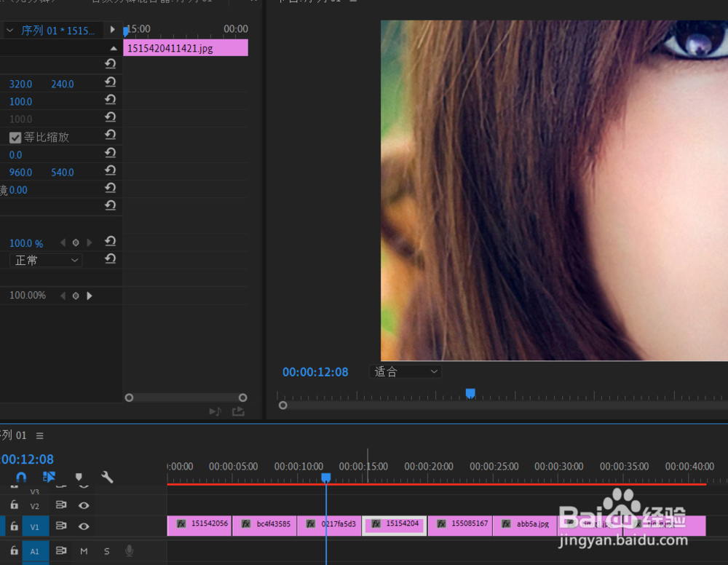
Task: Edit the anchor Y value 540.0
Action: (62, 173)
